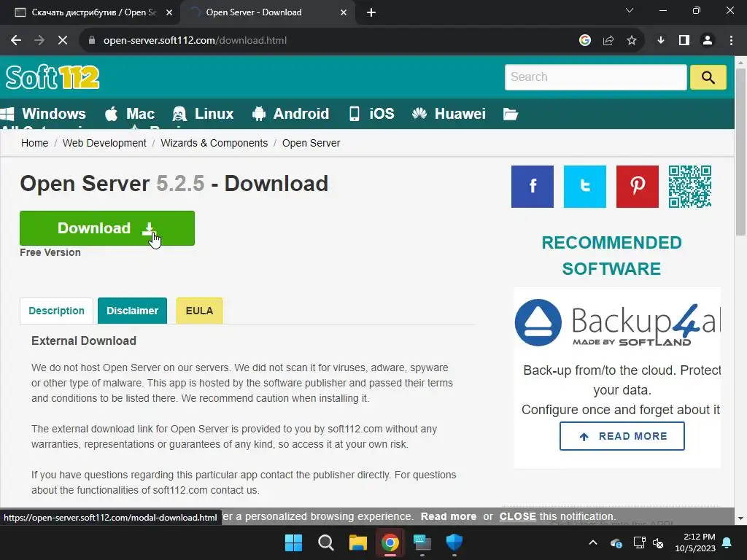This screenshot has width=747, height=560.
Task: Click the READ MORE button
Action: pos(622,436)
